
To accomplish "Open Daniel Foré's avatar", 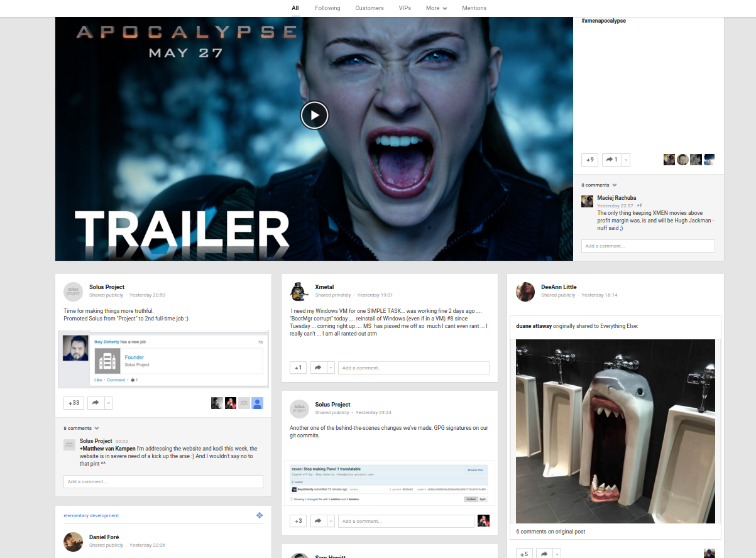I will coord(73,542).
